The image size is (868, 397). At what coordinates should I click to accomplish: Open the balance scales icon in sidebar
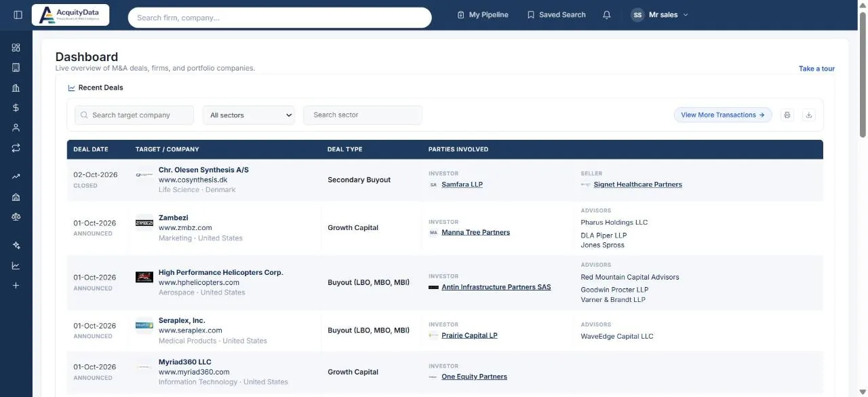tap(16, 216)
